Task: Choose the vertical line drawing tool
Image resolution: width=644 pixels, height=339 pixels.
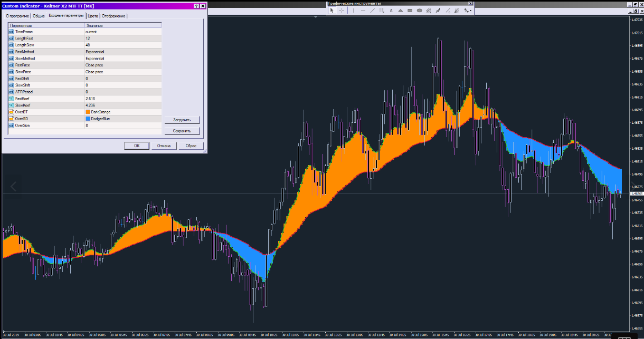Action: [354, 10]
